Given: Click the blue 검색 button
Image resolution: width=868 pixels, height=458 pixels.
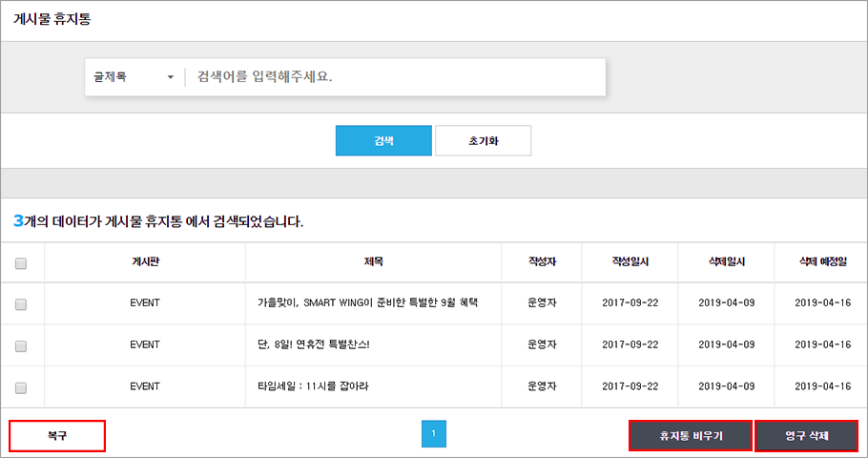Looking at the screenshot, I should [383, 140].
